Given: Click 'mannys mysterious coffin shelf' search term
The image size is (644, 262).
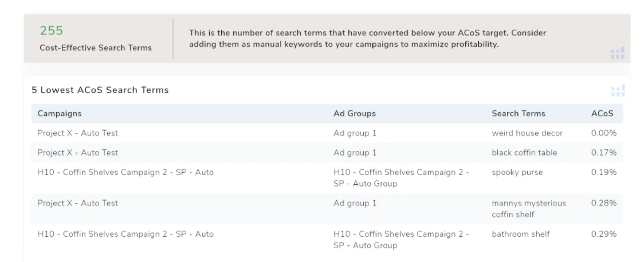Looking at the screenshot, I should pyautogui.click(x=528, y=208).
